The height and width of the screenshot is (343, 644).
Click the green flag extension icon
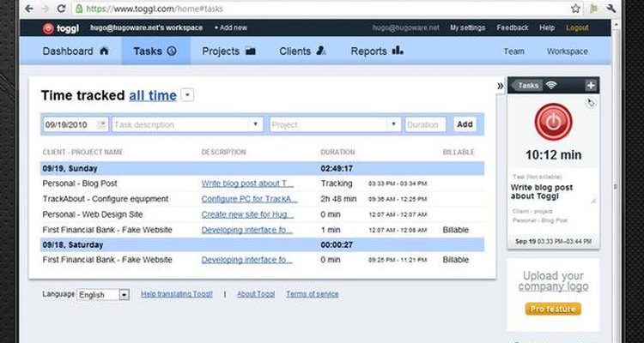593,9
